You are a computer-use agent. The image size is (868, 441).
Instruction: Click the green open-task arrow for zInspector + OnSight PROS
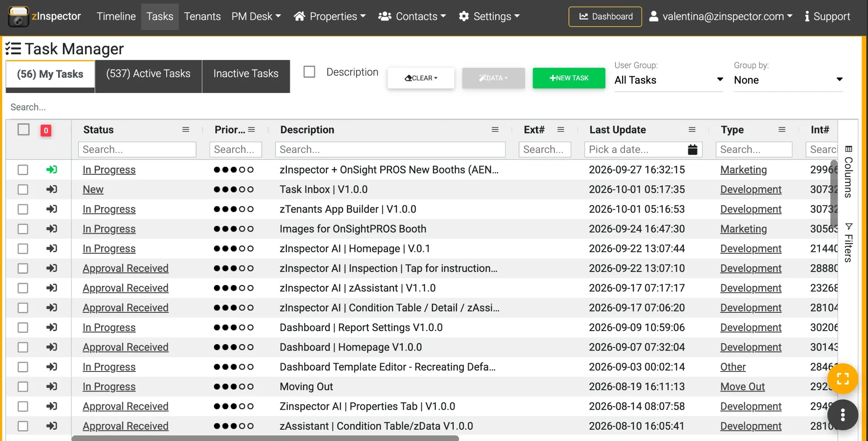(52, 169)
